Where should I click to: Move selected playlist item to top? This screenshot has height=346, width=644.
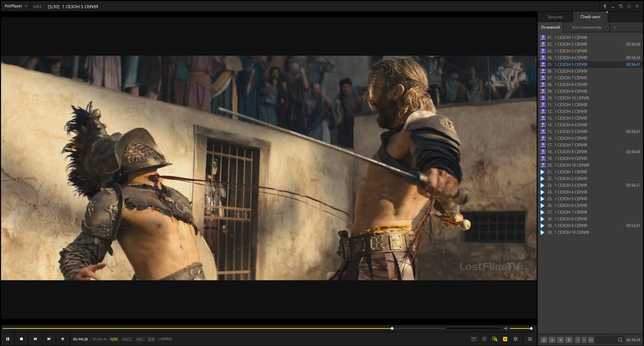[x=544, y=340]
